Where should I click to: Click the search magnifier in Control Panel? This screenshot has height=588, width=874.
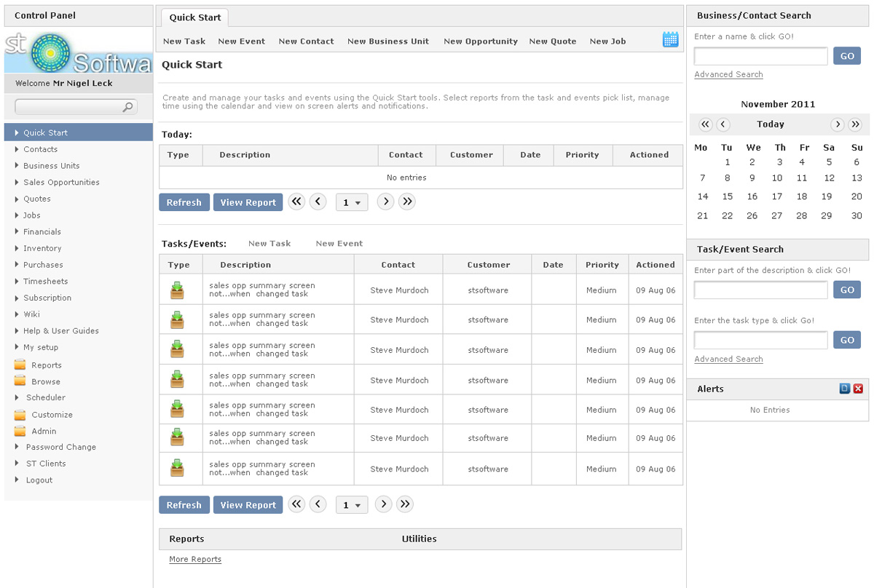(x=128, y=107)
